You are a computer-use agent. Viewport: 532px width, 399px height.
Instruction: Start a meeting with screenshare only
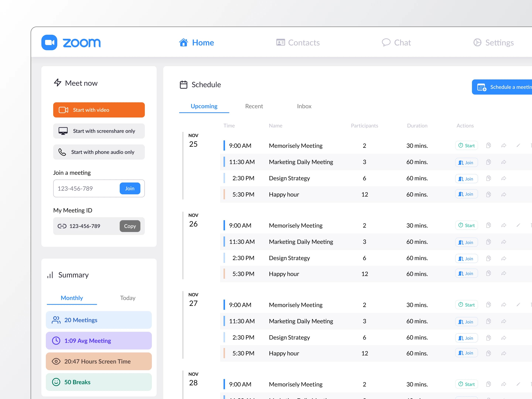pyautogui.click(x=99, y=131)
